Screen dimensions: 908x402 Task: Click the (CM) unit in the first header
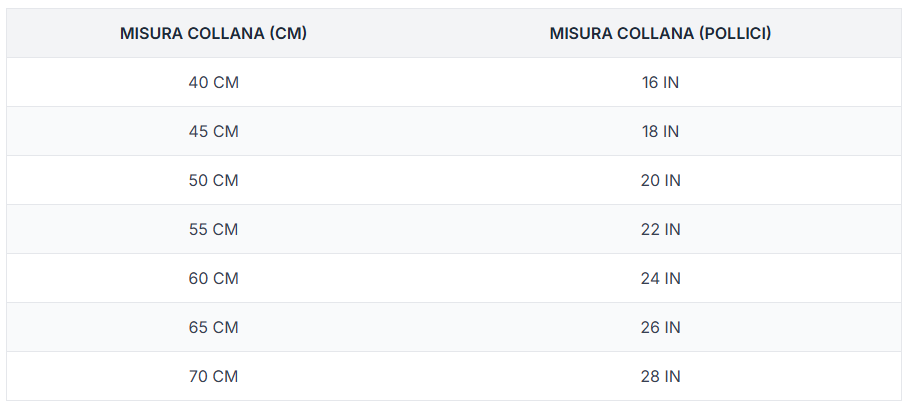click(288, 33)
